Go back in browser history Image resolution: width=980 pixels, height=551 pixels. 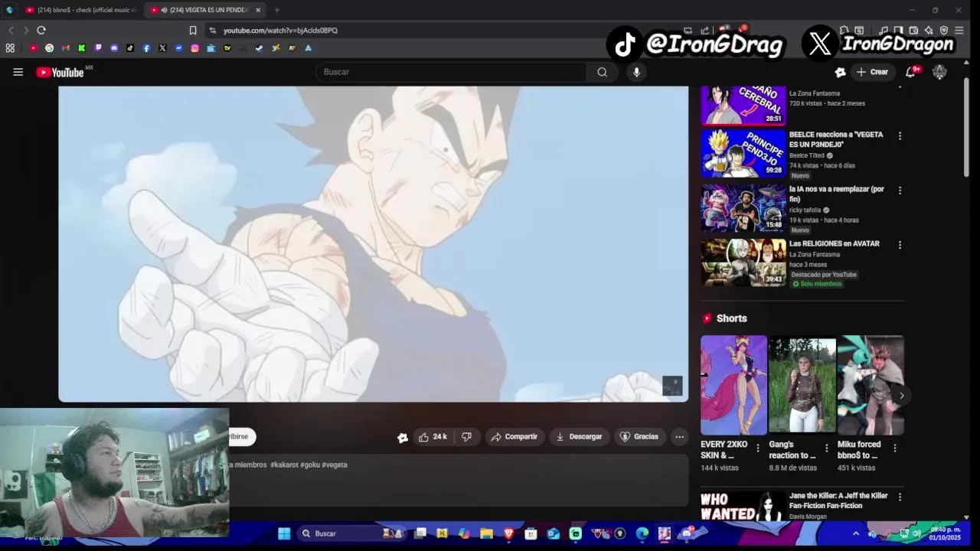point(11,30)
